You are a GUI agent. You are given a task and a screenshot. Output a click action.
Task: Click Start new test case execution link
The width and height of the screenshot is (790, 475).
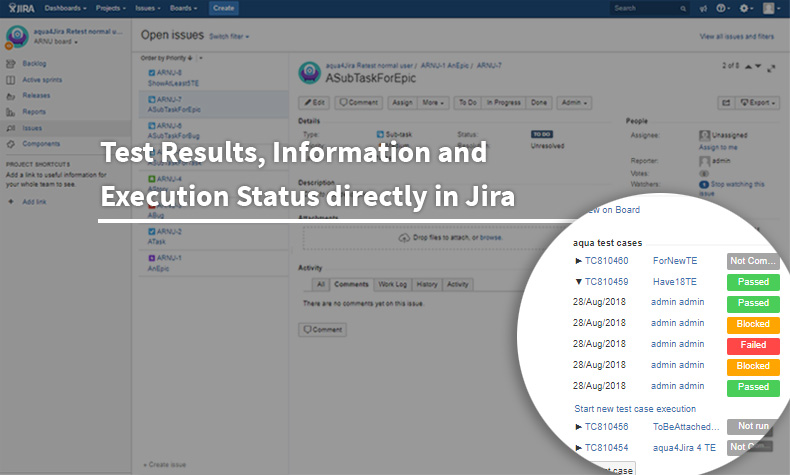click(635, 408)
